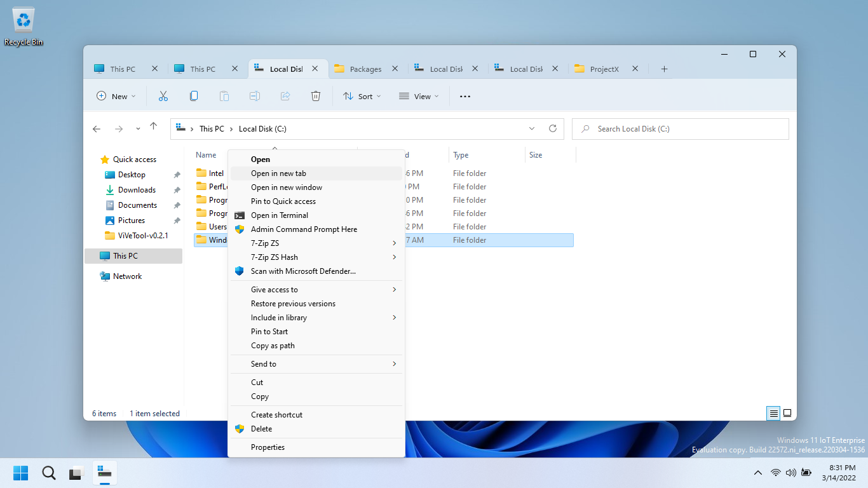
Task: Open Windows Start button on taskbar
Action: [21, 473]
